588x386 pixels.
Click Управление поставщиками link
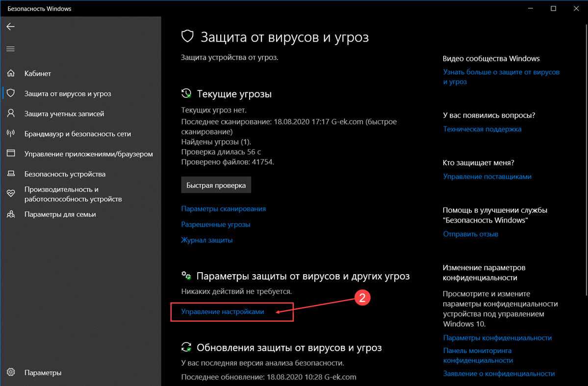point(487,177)
